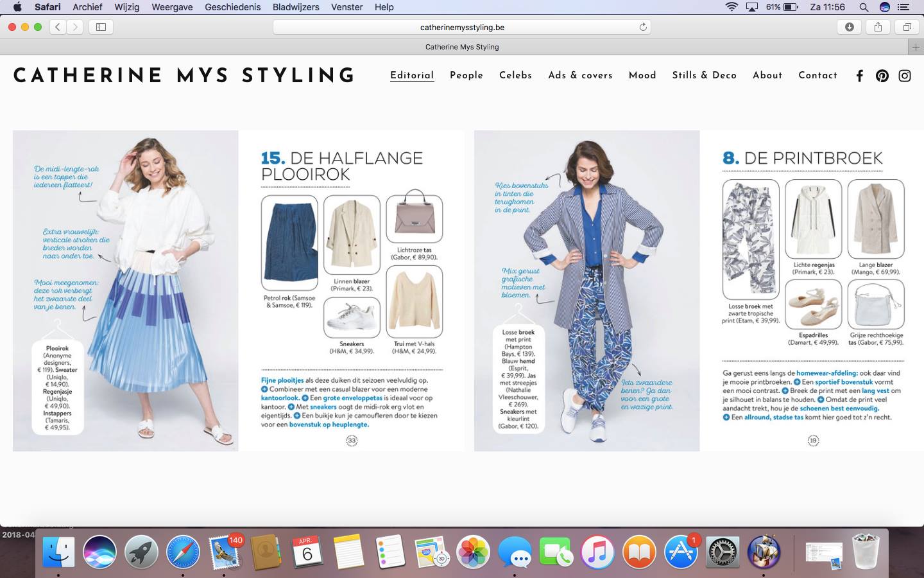
Task: Open FaceTime from the Dock
Action: tap(556, 552)
